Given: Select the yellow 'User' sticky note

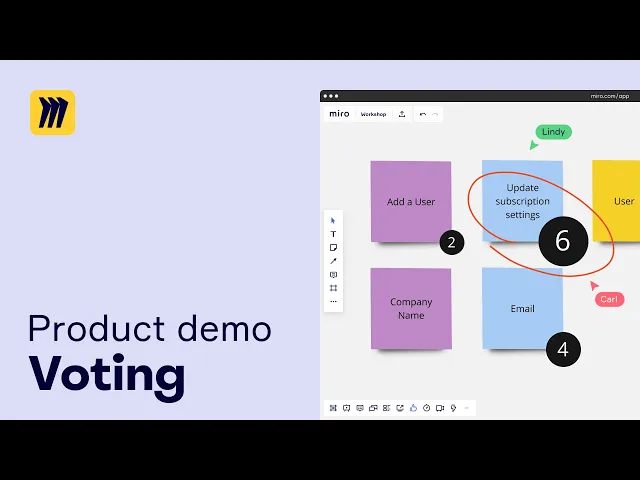Looking at the screenshot, I should pos(616,201).
